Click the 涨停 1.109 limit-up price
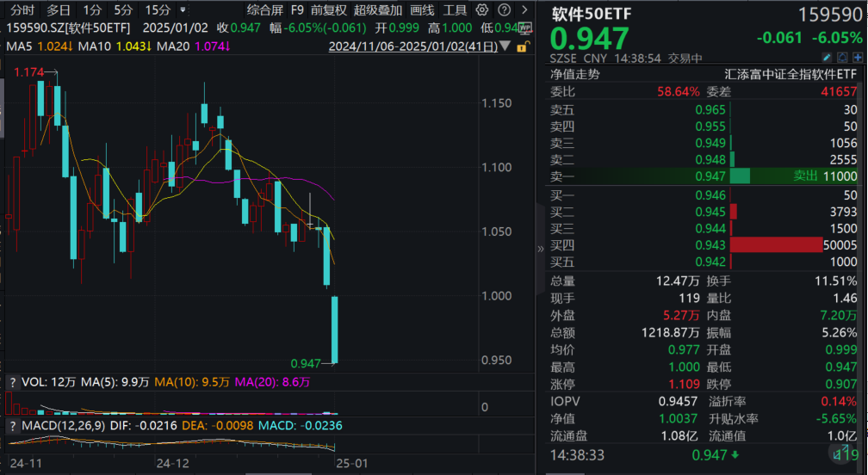Screen dimensions: 868x475 [x=685, y=384]
